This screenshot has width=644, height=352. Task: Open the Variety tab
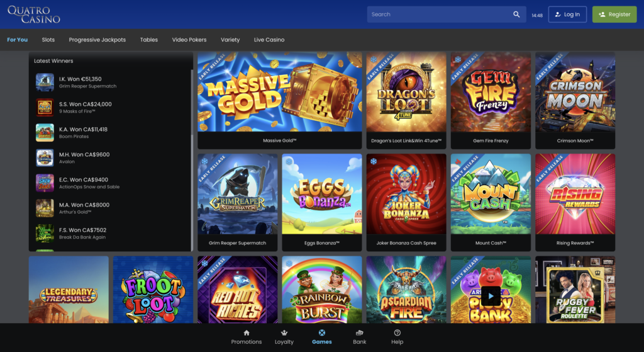click(x=230, y=40)
